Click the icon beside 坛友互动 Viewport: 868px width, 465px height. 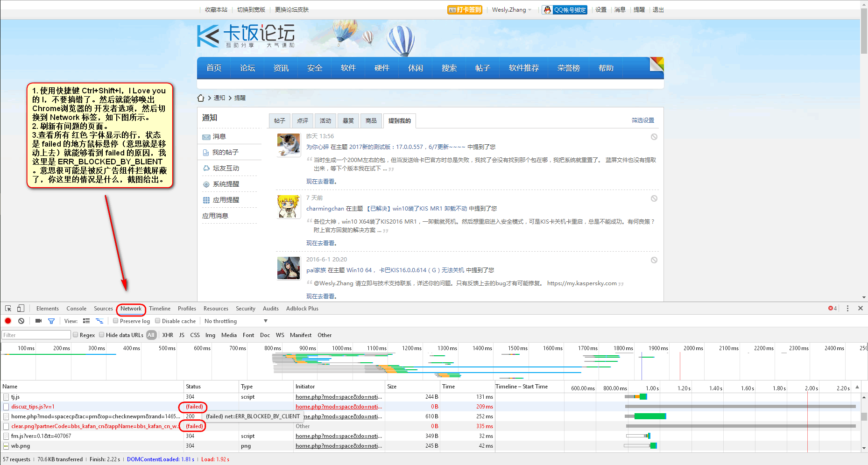tap(206, 168)
